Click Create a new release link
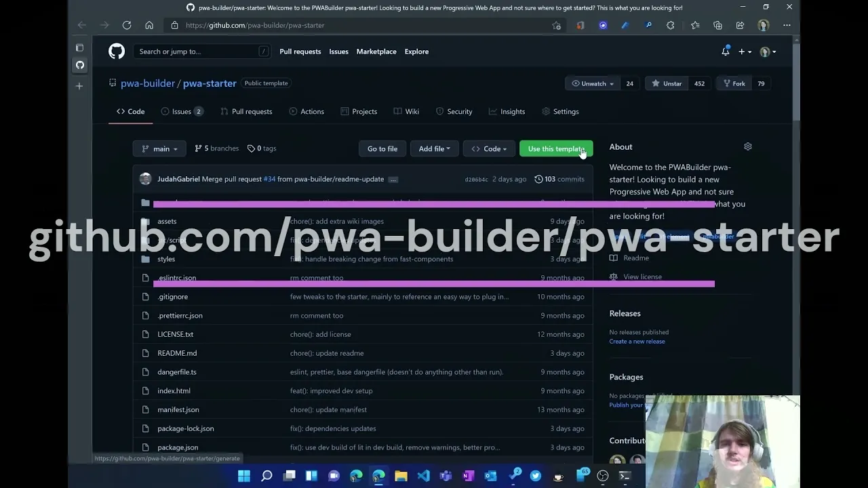 point(637,342)
